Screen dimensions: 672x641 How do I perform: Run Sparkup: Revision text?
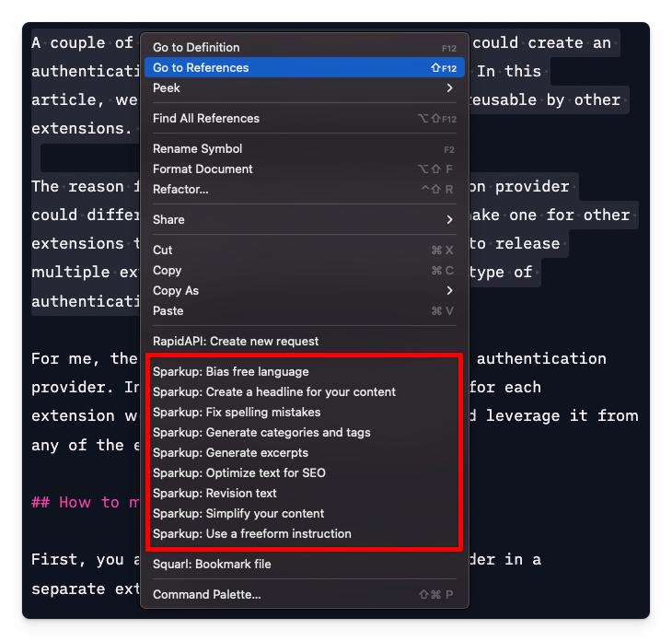click(x=305, y=493)
